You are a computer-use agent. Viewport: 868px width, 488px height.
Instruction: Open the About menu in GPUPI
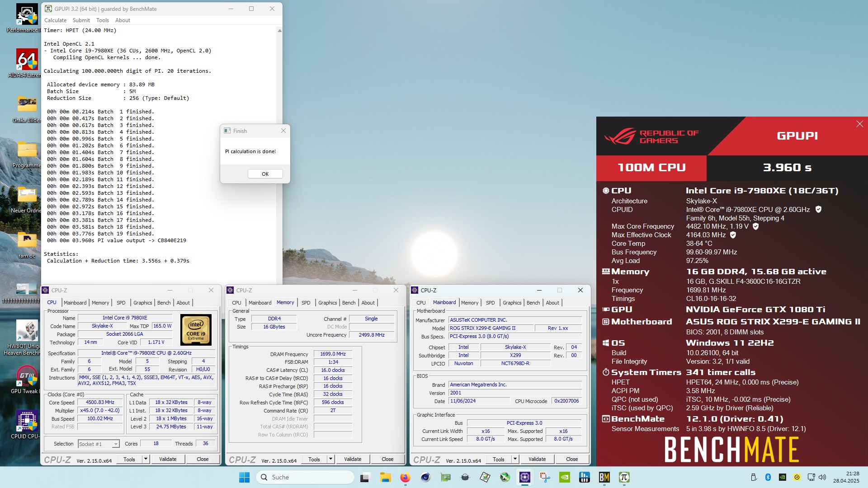(123, 20)
